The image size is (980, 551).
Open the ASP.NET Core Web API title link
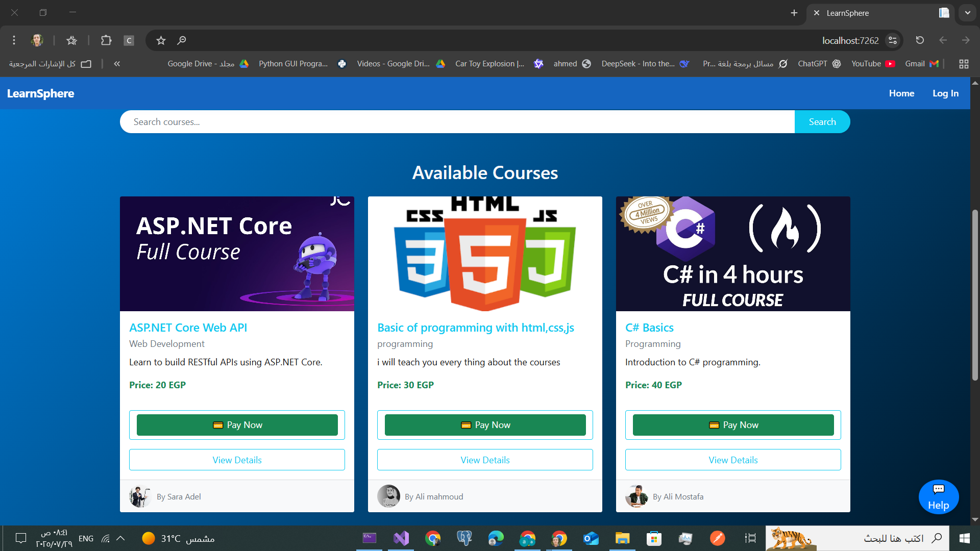tap(188, 328)
